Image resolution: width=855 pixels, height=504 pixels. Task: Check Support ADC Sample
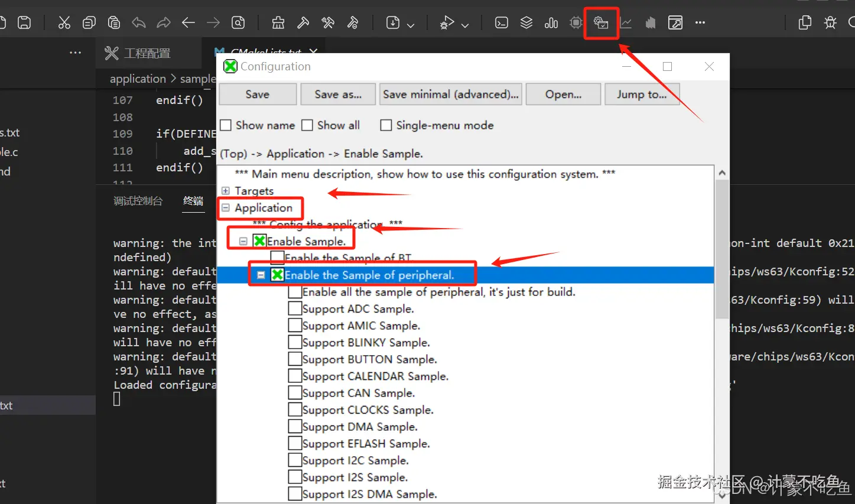295,308
